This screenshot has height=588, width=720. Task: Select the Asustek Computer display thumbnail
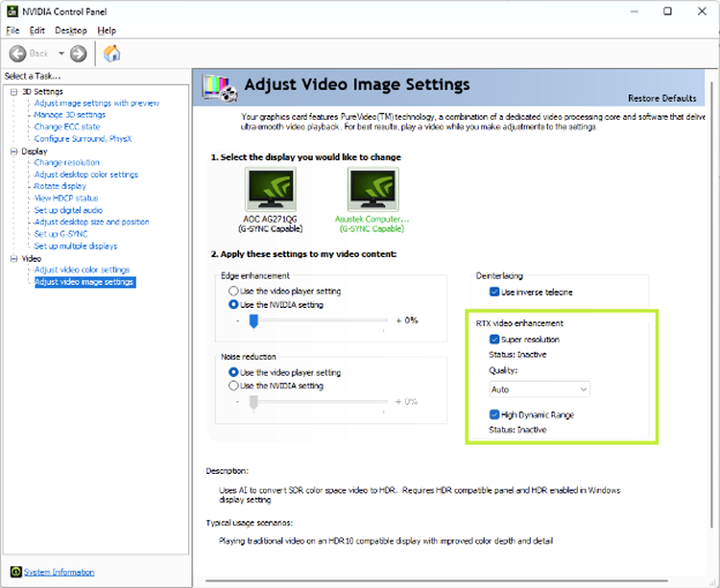coord(372,189)
